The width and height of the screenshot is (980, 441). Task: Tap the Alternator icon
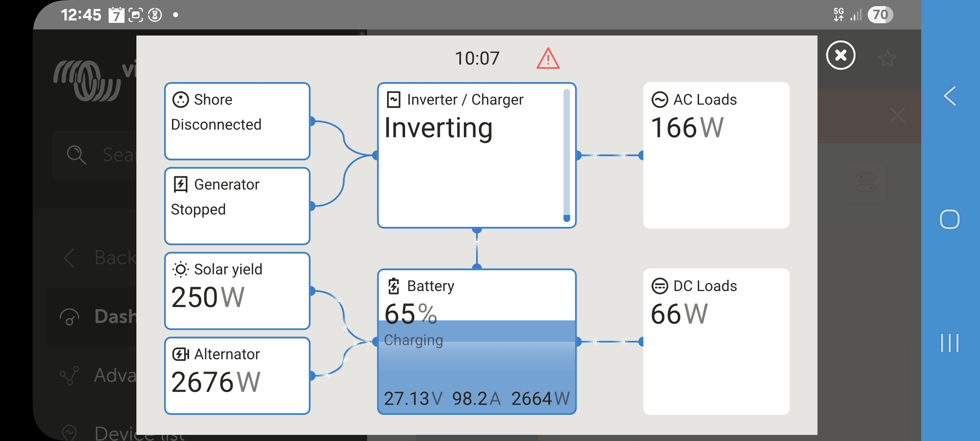(x=180, y=354)
